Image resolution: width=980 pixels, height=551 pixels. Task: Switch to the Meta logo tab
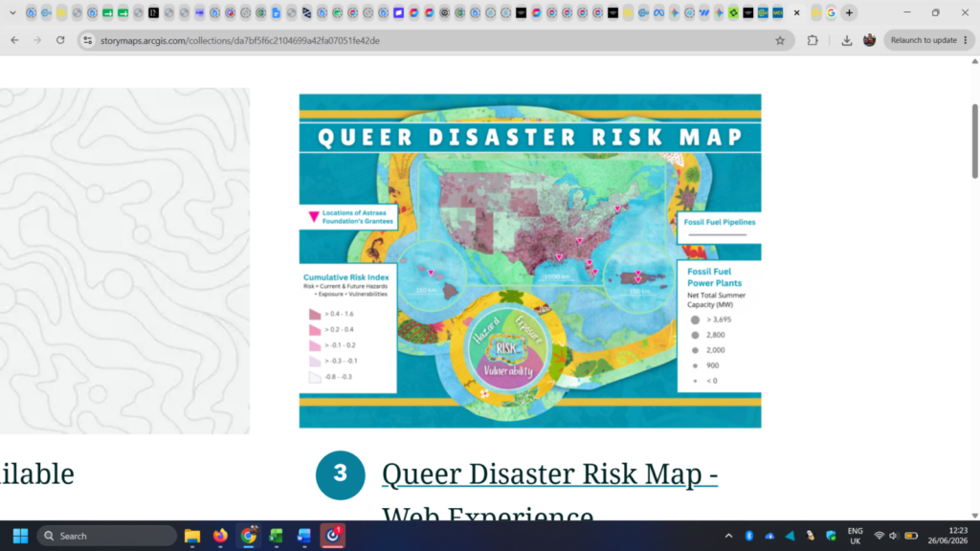tap(658, 12)
